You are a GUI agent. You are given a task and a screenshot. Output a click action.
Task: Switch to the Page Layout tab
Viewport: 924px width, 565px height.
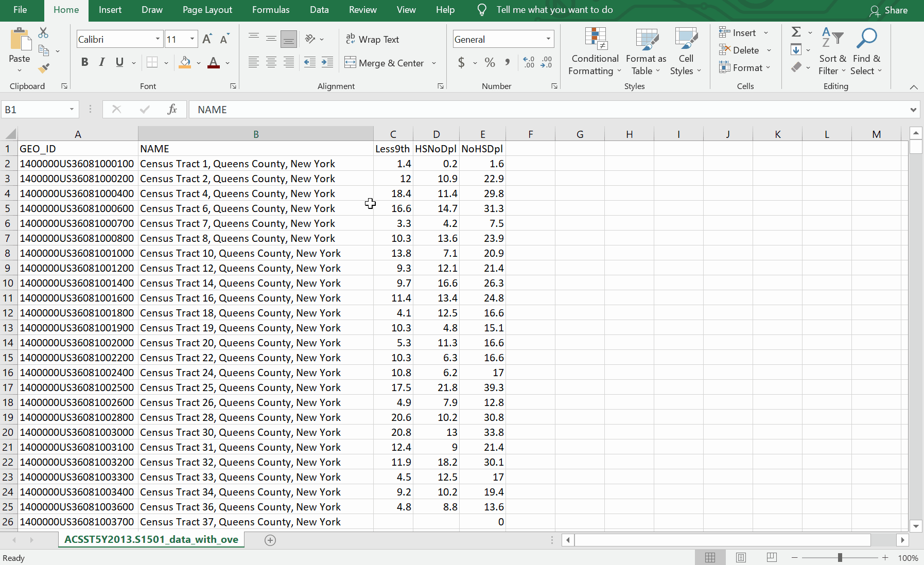(x=207, y=10)
